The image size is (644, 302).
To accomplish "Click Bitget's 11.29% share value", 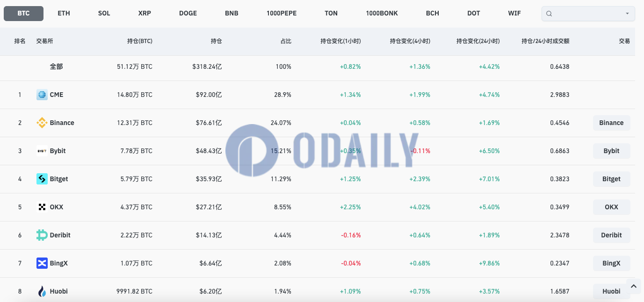I will (x=282, y=179).
